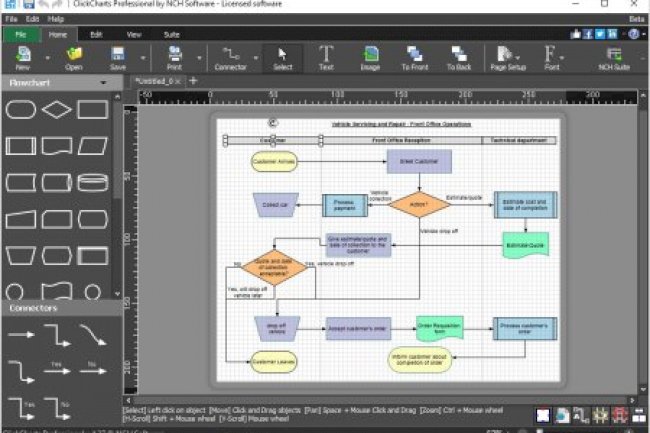Pick the curved arrow connector
The height and width of the screenshot is (433, 650).
tap(93, 335)
